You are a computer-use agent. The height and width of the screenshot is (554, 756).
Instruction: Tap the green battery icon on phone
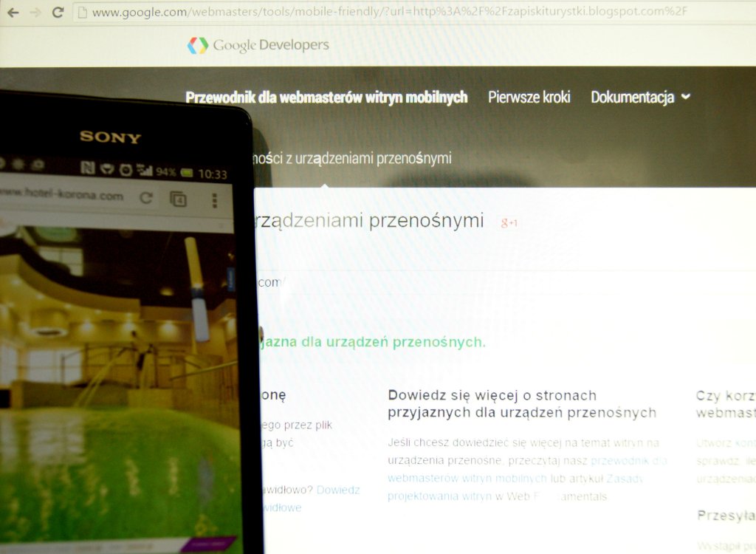click(x=186, y=172)
